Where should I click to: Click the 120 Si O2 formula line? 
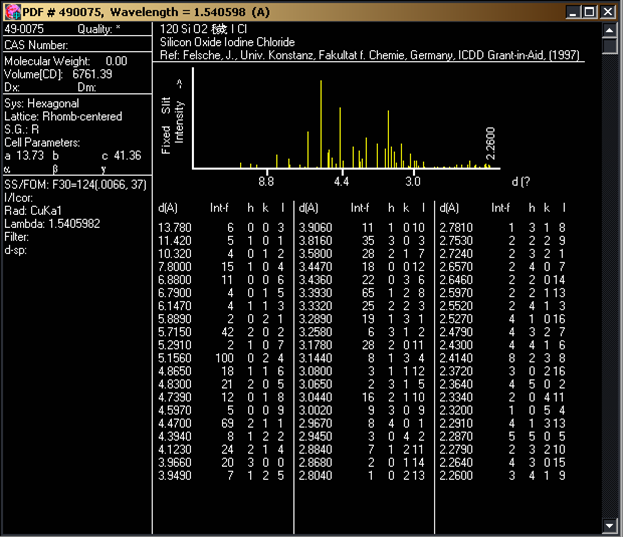203,29
